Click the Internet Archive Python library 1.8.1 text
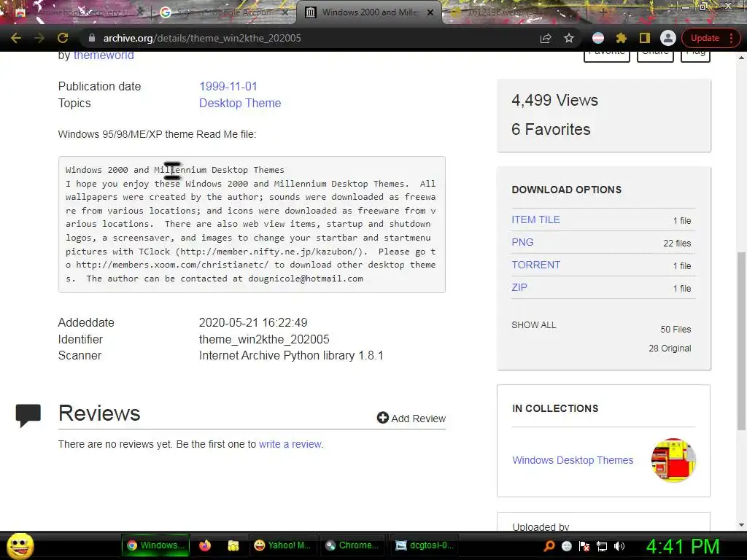 click(x=291, y=355)
